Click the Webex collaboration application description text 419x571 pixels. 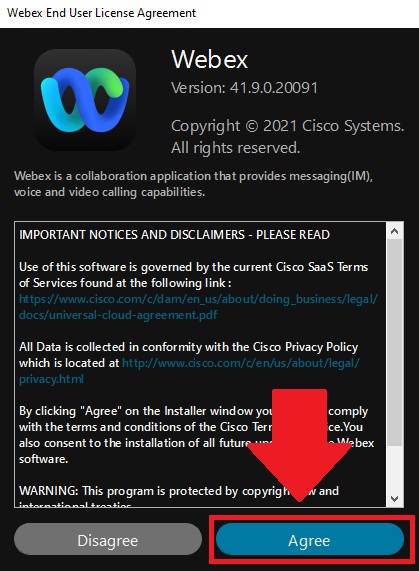pyautogui.click(x=194, y=184)
